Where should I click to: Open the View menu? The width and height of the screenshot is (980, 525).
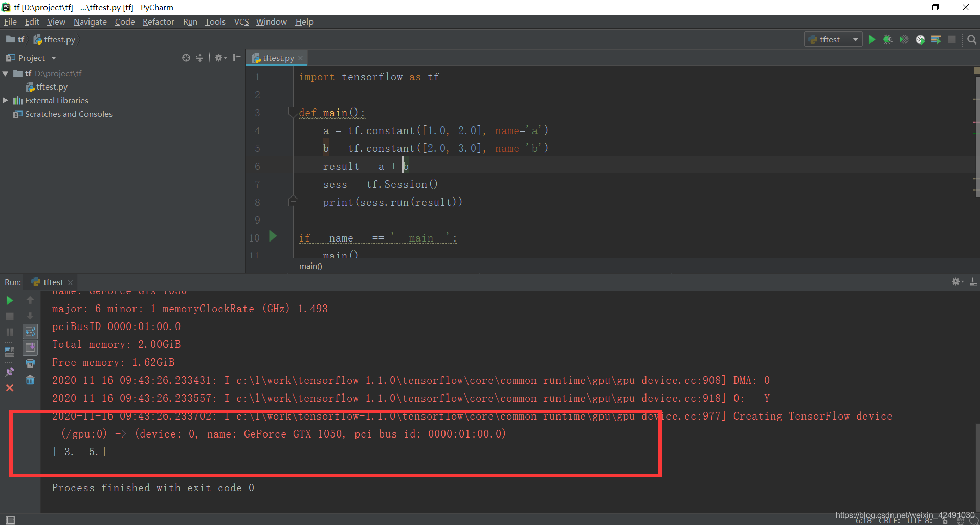tap(56, 21)
